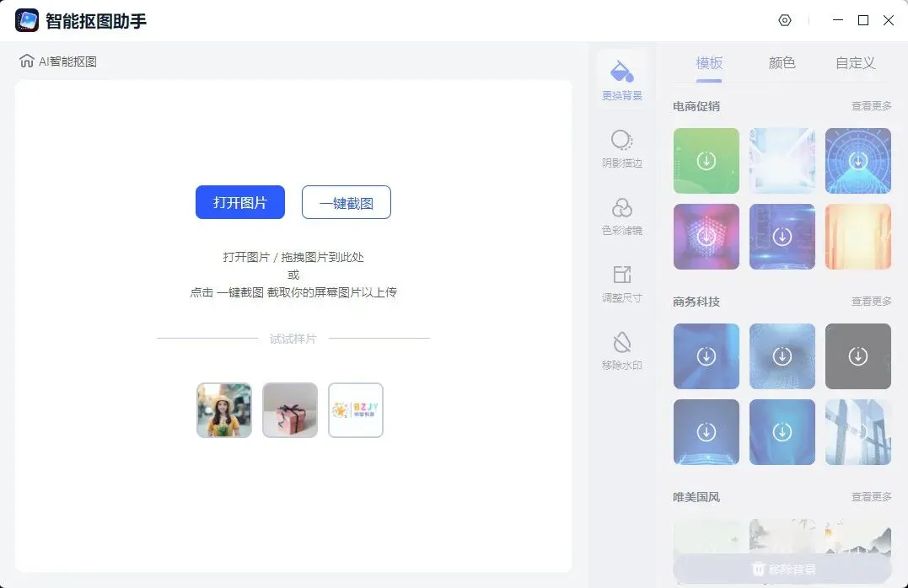Select the 阴影描边 shadow outline tool

[622, 148]
